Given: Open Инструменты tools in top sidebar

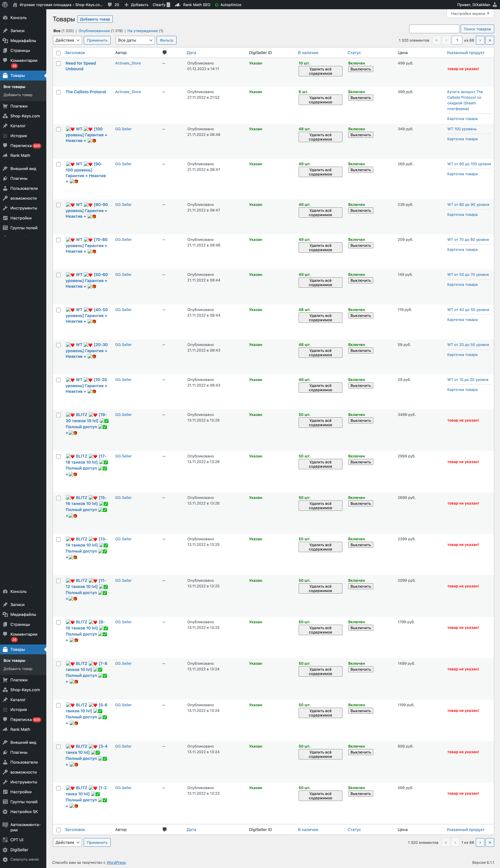Looking at the screenshot, I should coord(23,208).
